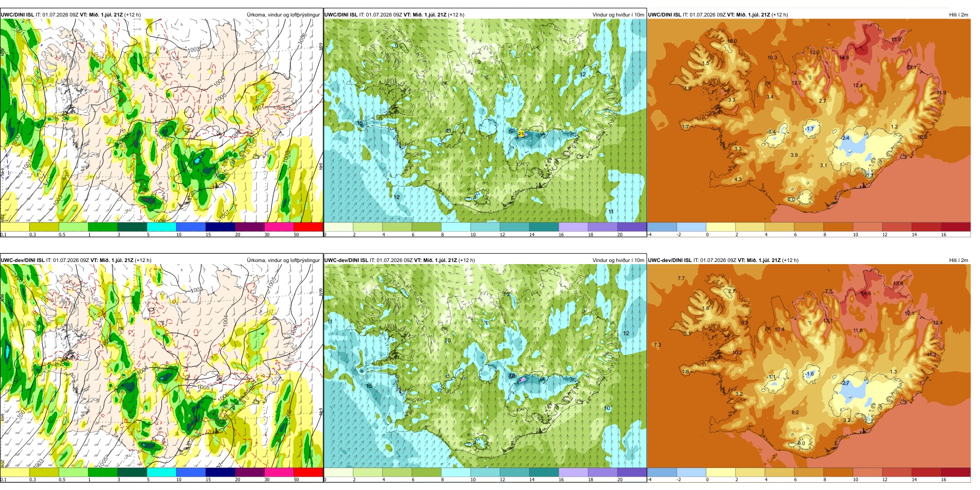Click the 10.4 value on bottom temperature map
The image size is (980, 490).
(x=779, y=330)
